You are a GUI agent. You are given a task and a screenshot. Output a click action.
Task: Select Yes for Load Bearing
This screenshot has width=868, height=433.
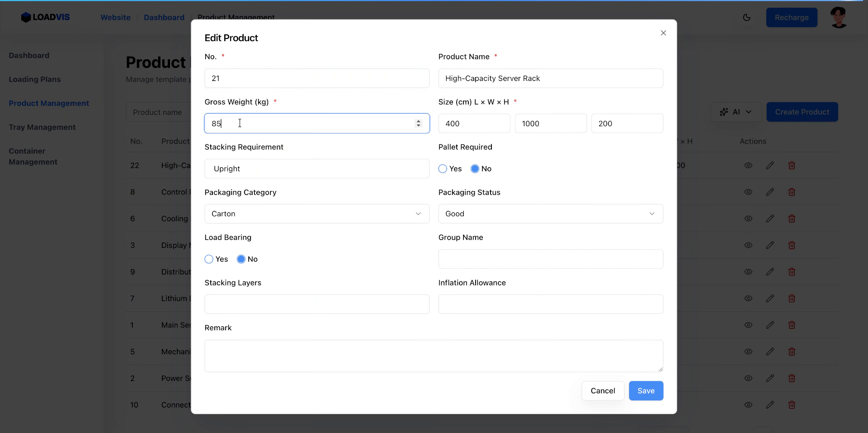point(209,259)
